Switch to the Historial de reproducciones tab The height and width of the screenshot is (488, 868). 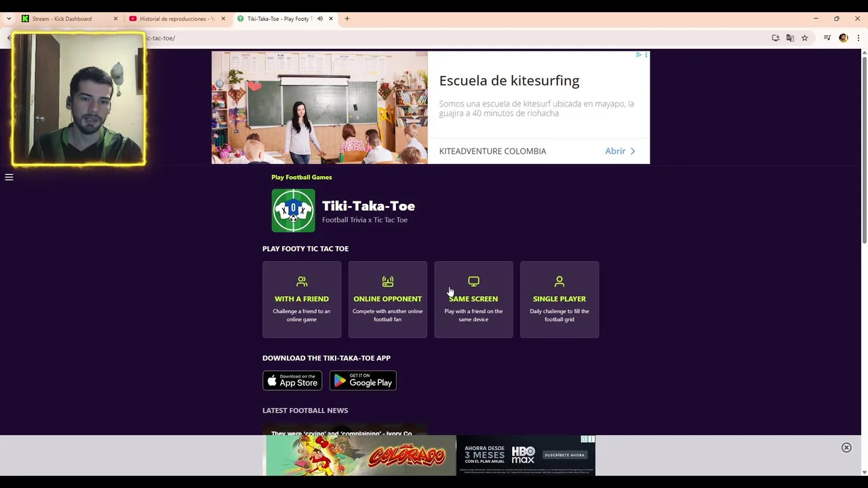178,19
